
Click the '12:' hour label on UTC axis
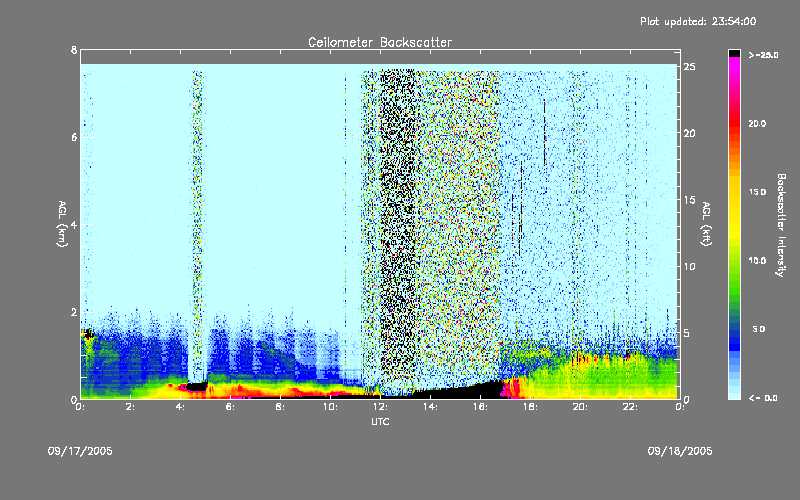click(381, 407)
